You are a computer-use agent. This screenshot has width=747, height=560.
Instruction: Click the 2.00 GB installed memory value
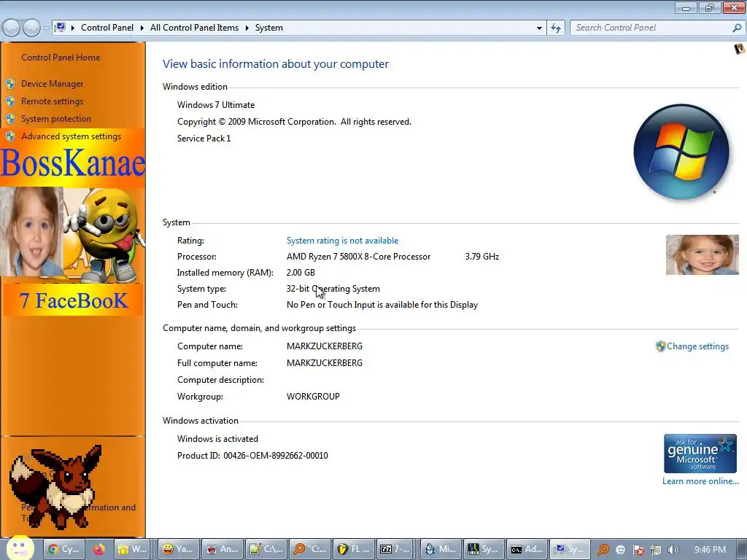pyautogui.click(x=301, y=273)
